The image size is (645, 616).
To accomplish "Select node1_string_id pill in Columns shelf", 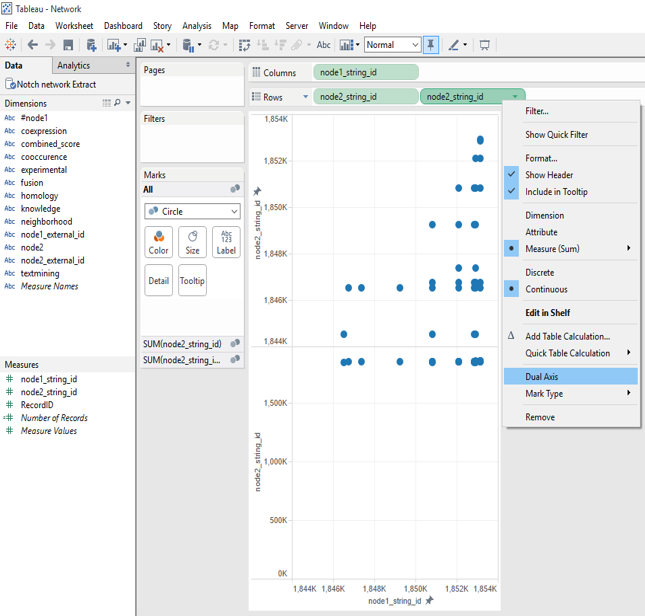I will point(365,73).
